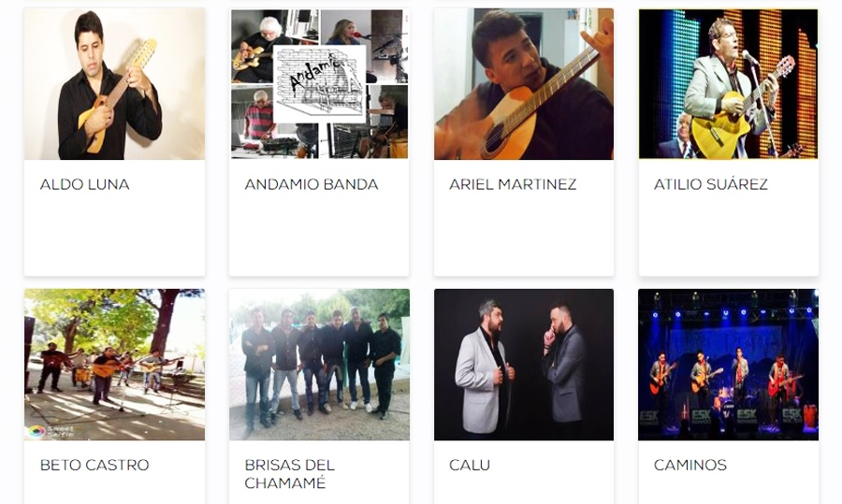This screenshot has width=842, height=504.
Task: Open Brisas del Chamamé group photo
Action: [319, 365]
